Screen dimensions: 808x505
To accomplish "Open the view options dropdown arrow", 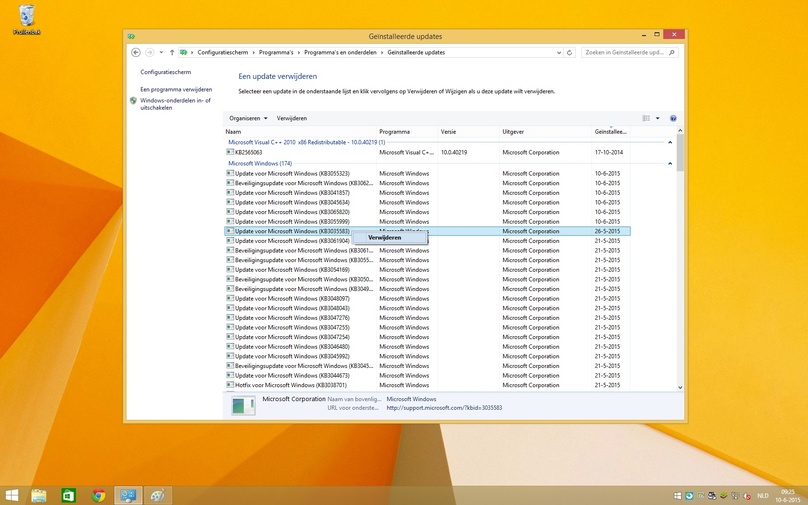I will [658, 119].
